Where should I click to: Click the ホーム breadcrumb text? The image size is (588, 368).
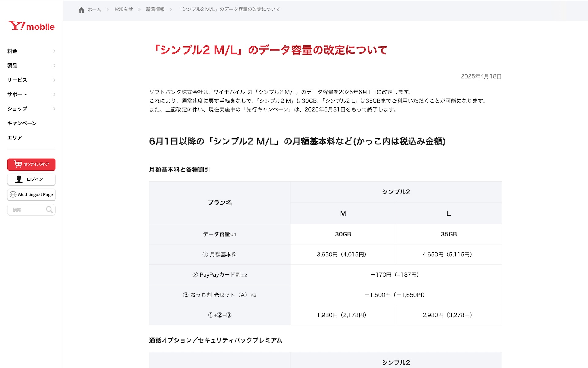94,10
